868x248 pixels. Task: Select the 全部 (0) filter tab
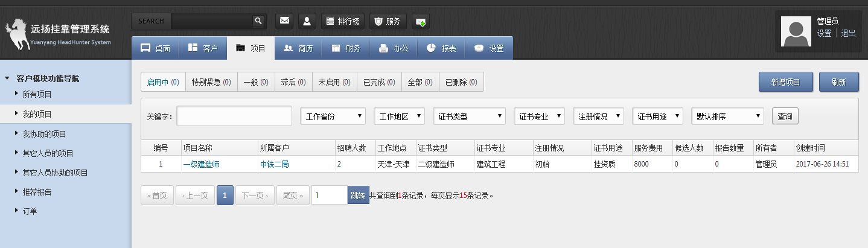(x=420, y=82)
